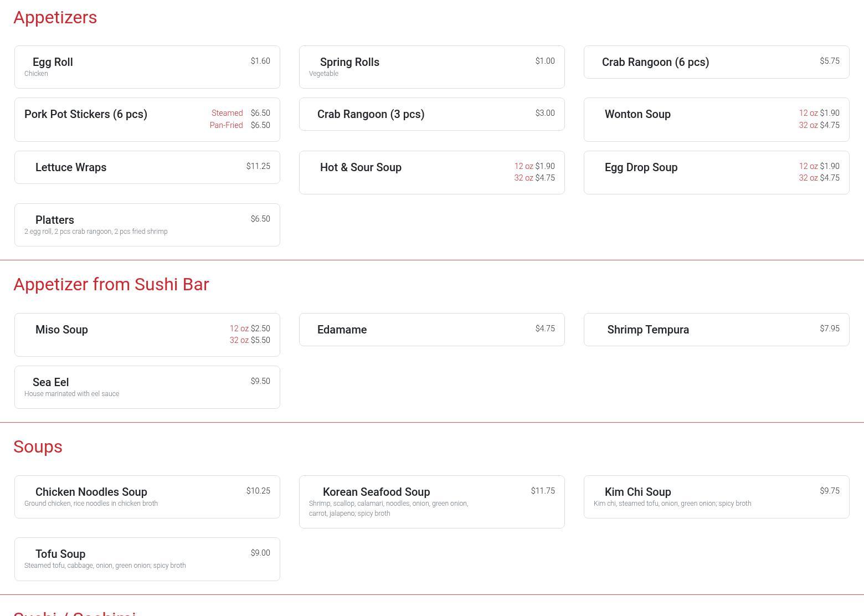
Task: Select 12 oz Egg Drop Soup
Action: [819, 166]
